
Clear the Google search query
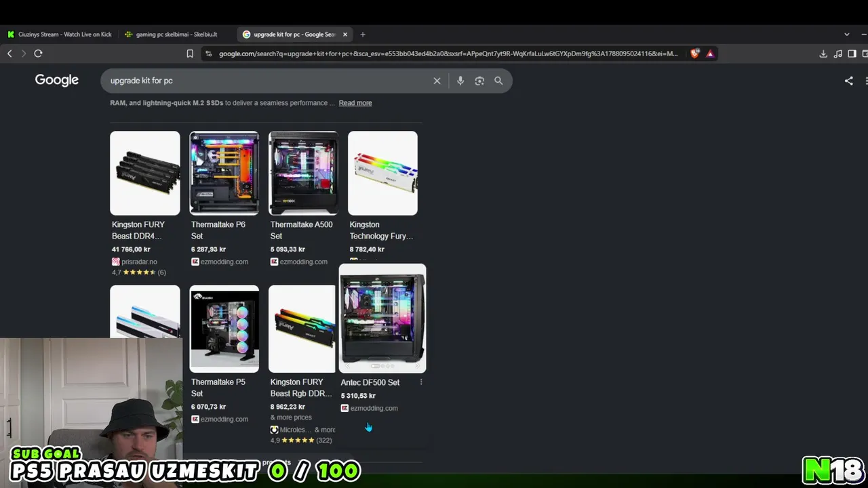pyautogui.click(x=437, y=81)
